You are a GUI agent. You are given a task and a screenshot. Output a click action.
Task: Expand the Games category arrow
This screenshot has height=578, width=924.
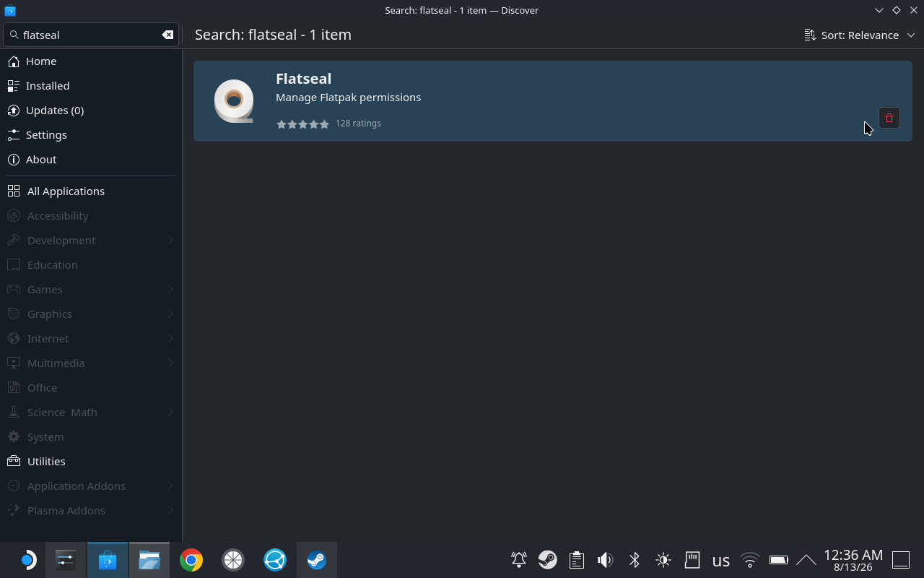coord(170,290)
